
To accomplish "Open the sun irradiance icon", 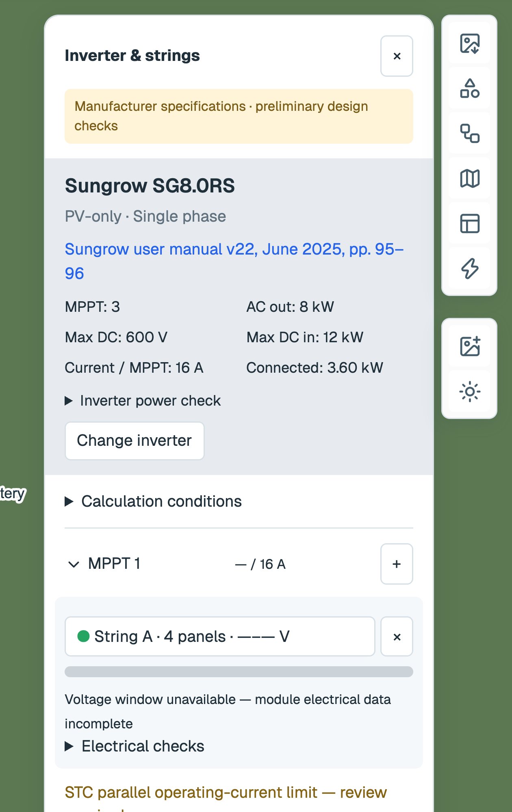I will (x=470, y=392).
